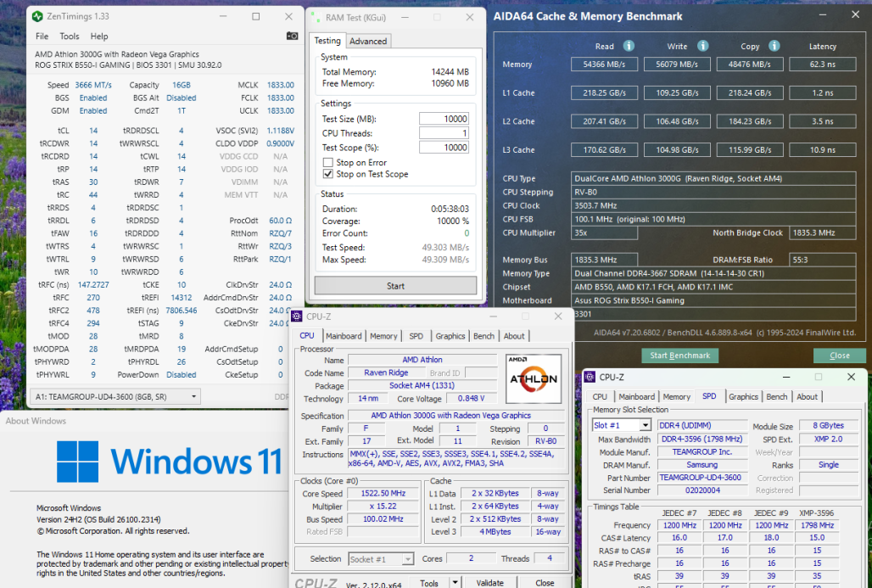Open the ZenTimings Tools menu
The height and width of the screenshot is (588, 872).
(70, 36)
